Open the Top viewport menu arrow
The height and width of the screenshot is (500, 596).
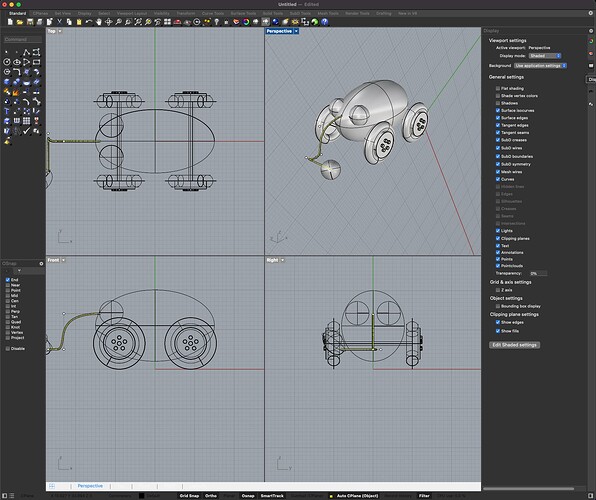(60, 31)
